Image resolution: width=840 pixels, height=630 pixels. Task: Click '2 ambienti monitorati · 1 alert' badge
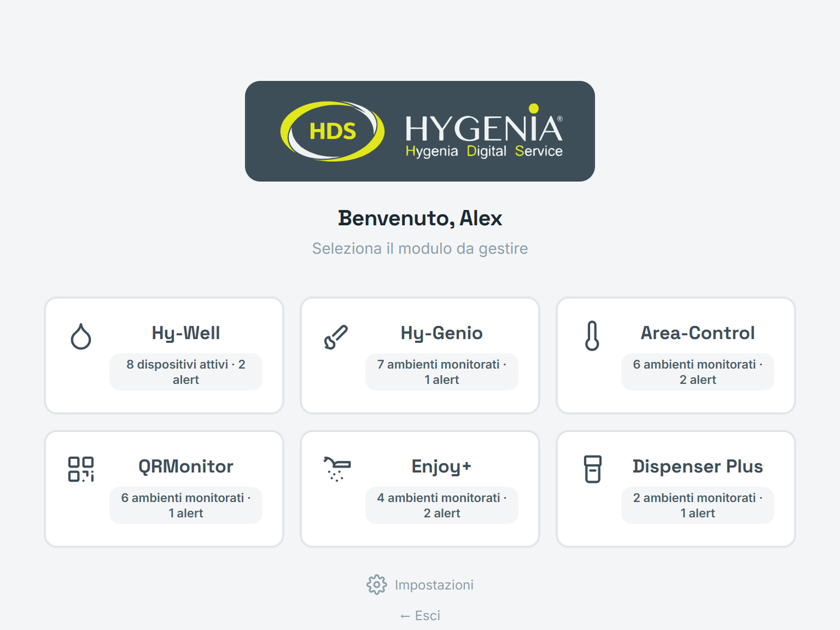tap(698, 505)
